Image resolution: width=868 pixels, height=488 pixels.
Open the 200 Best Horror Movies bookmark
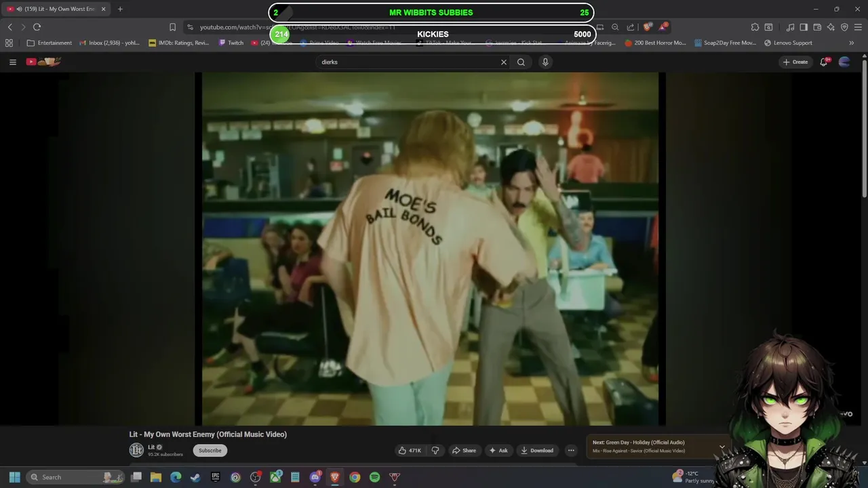tap(656, 43)
